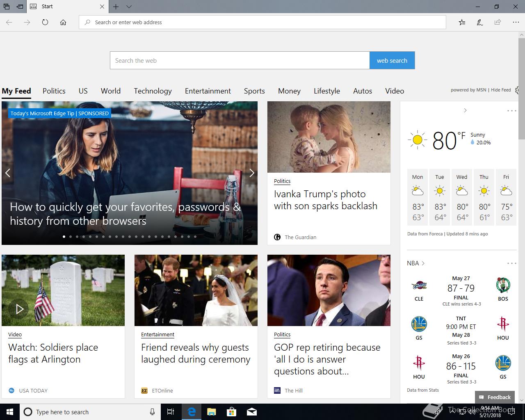Open the Entertainment tab

pos(208,91)
